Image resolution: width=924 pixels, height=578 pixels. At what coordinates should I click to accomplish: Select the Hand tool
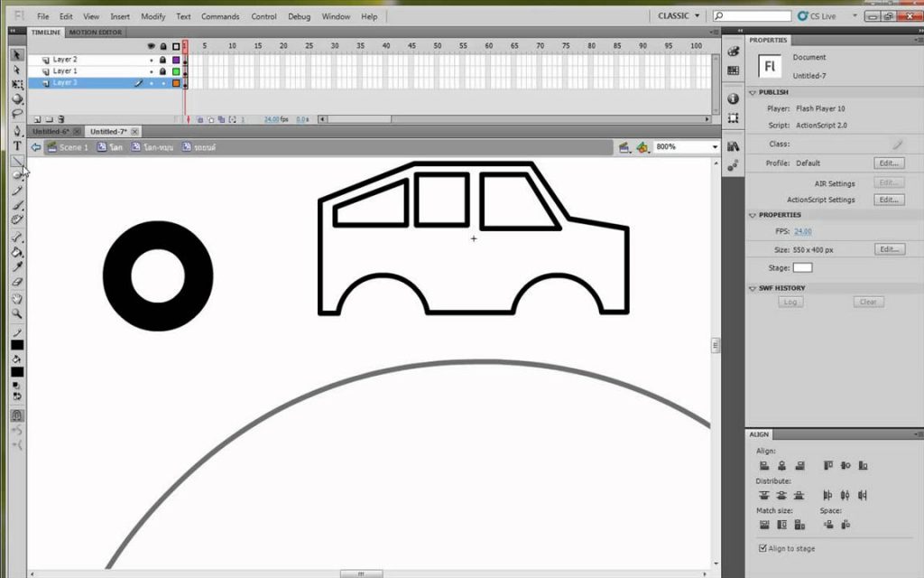click(17, 299)
